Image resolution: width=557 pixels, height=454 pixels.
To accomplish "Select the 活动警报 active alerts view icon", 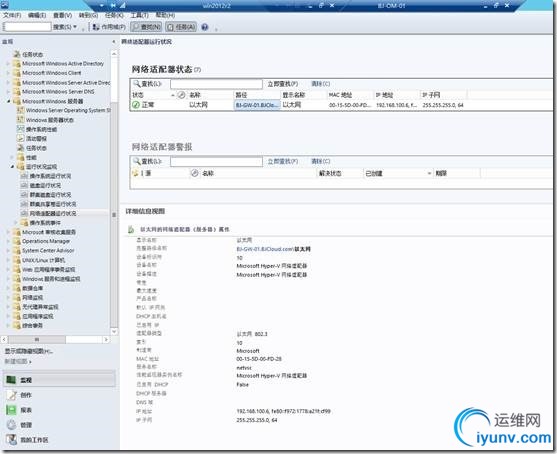I will (21, 139).
